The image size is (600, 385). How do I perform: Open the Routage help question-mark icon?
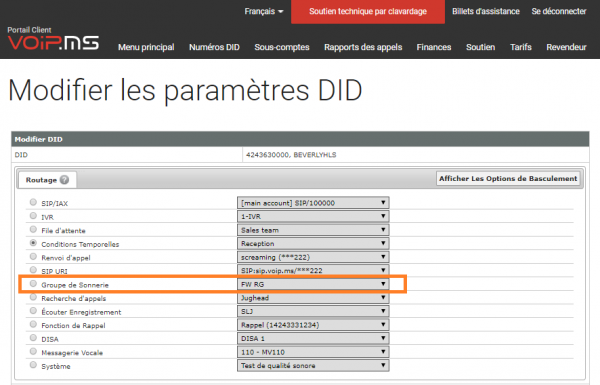(64, 180)
